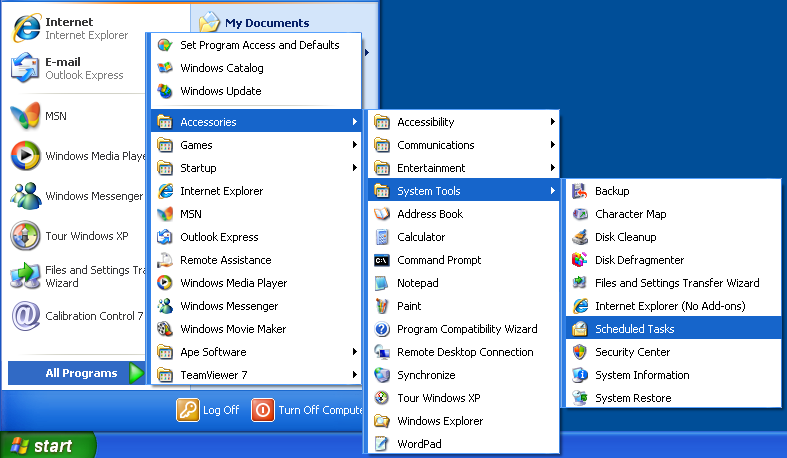Expand the Startup folder
This screenshot has width=787, height=458.
pyautogui.click(x=256, y=168)
